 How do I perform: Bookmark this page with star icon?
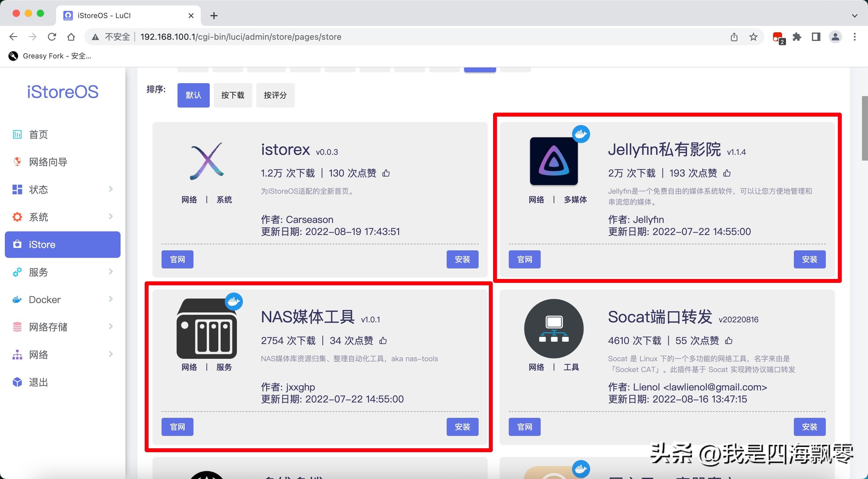[x=753, y=37]
